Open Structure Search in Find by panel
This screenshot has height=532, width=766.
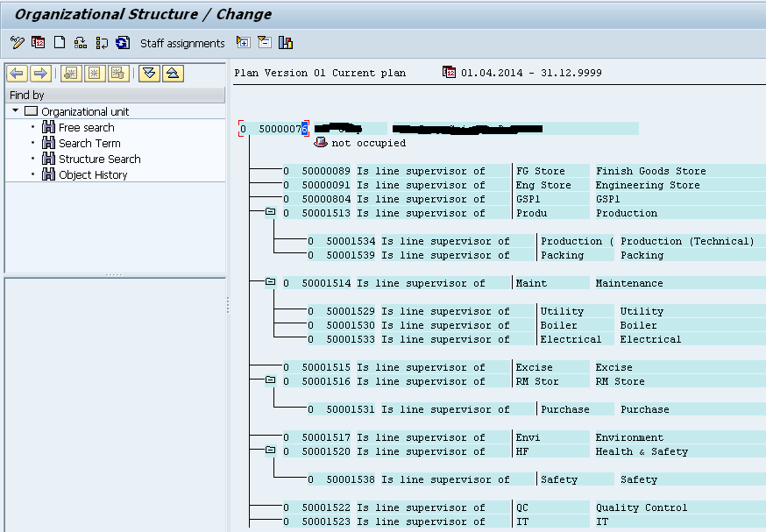coord(99,160)
